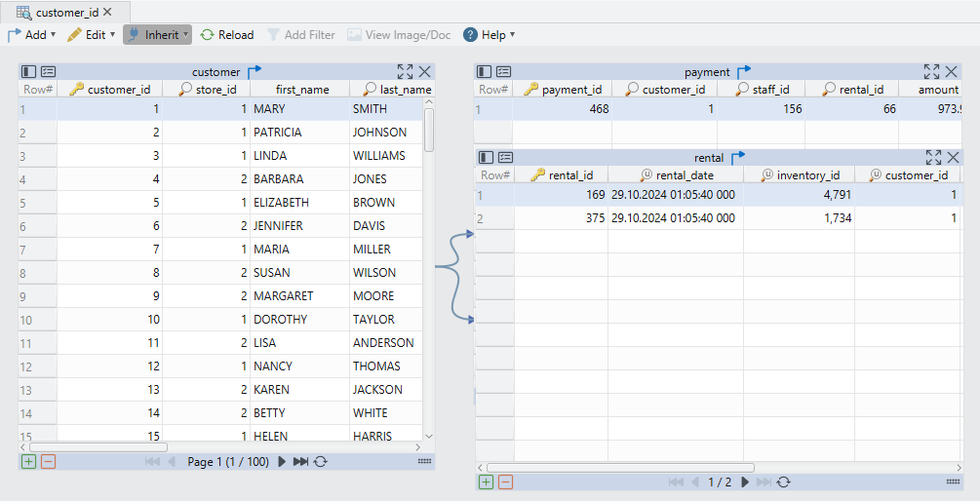Select the cell WILLIAMS
This screenshot has width=980, height=501.
click(x=386, y=156)
